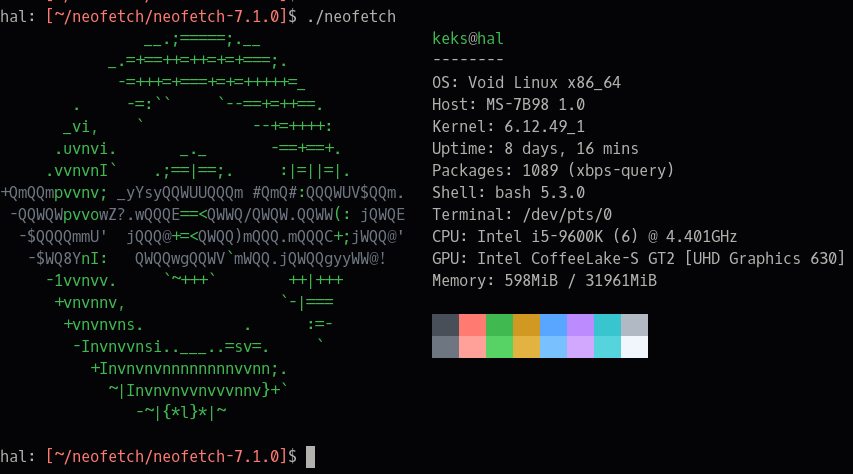Click the white swatch in bottom palette row
Image resolution: width=853 pixels, height=474 pixels.
pyautogui.click(x=634, y=347)
